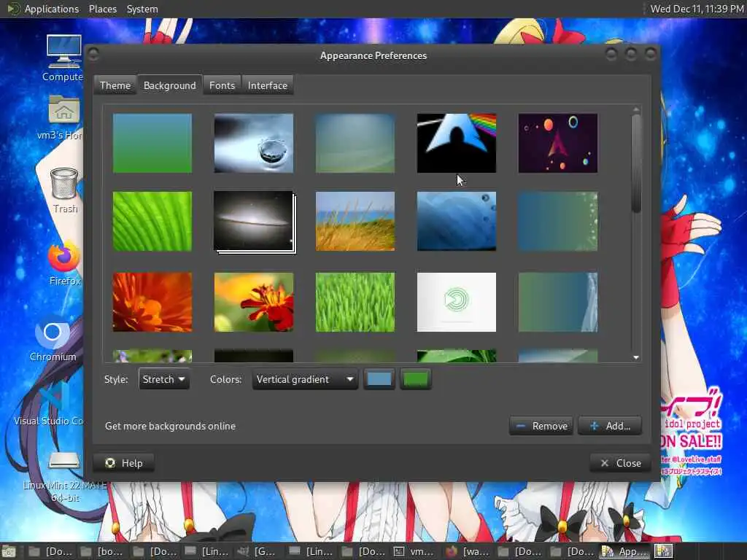Select the blue-green dotted gradient wallpaper
The width and height of the screenshot is (747, 560).
click(x=558, y=221)
